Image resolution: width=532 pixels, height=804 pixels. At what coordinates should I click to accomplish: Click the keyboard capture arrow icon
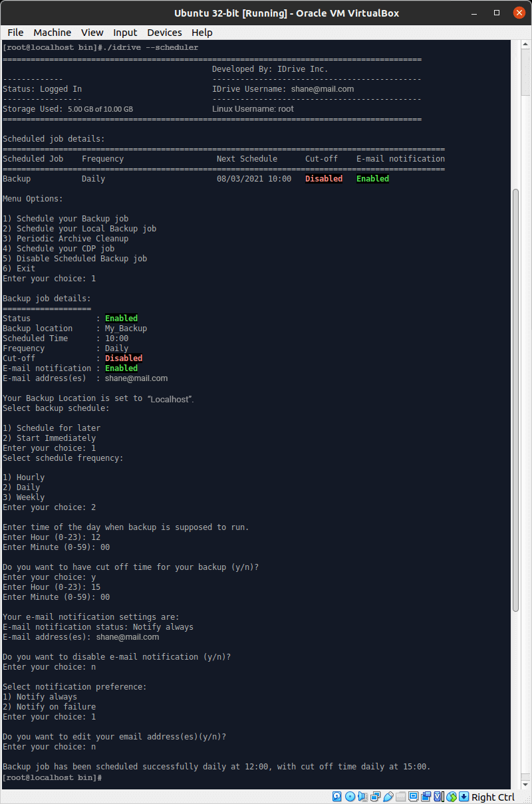[464, 797]
